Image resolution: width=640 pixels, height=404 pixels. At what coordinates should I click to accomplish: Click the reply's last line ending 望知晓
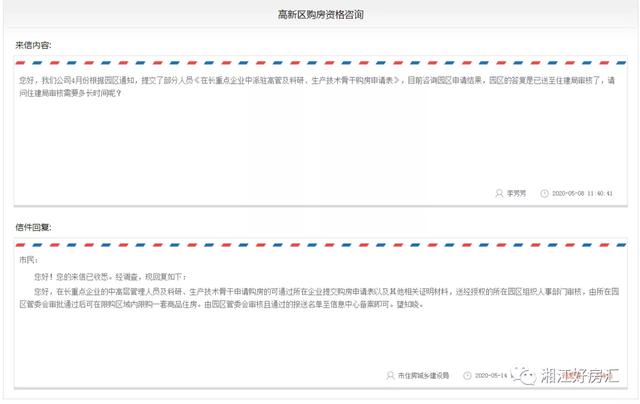pos(222,304)
